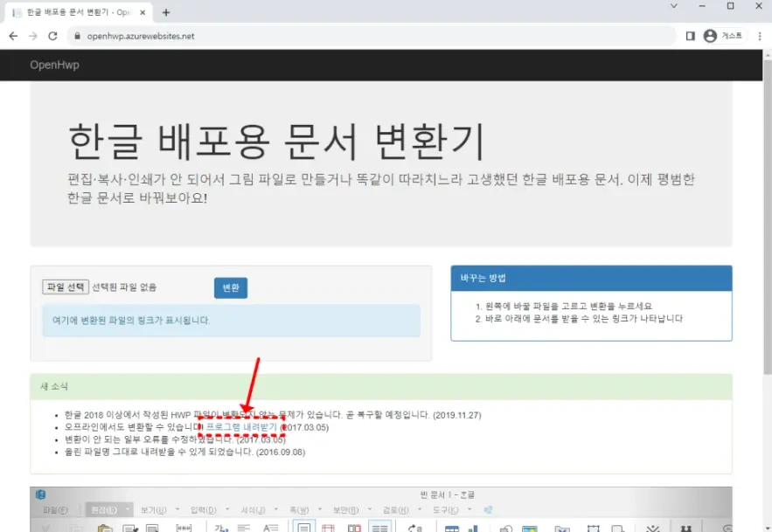
Task: Follow the 프로그램 내려받기 download link
Action: pos(241,427)
